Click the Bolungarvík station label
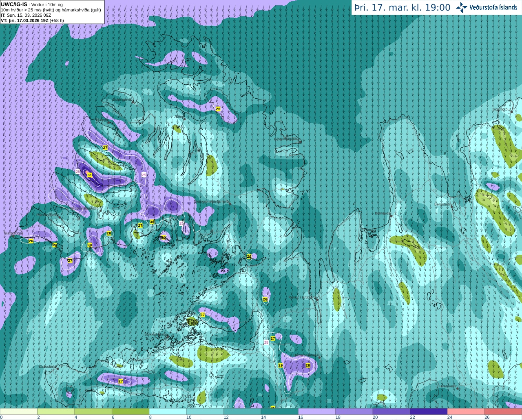Viewport: 522px width, 420px height. tap(122, 99)
